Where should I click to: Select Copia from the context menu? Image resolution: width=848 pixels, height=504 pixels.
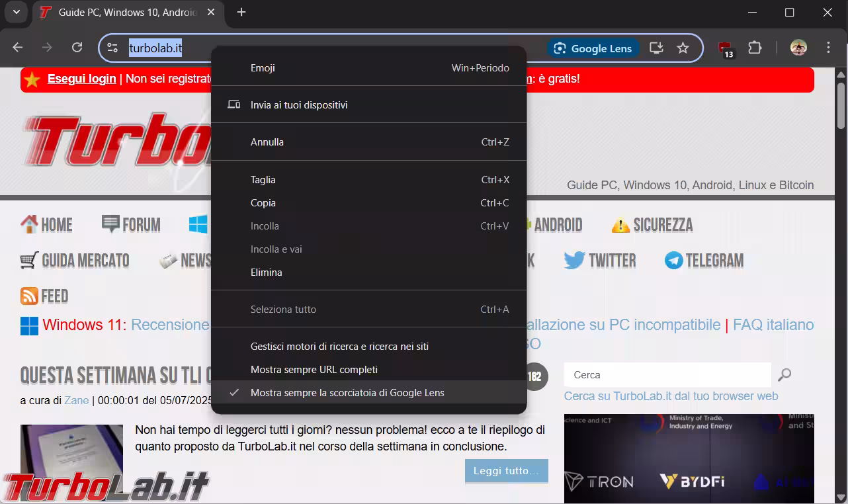263,203
